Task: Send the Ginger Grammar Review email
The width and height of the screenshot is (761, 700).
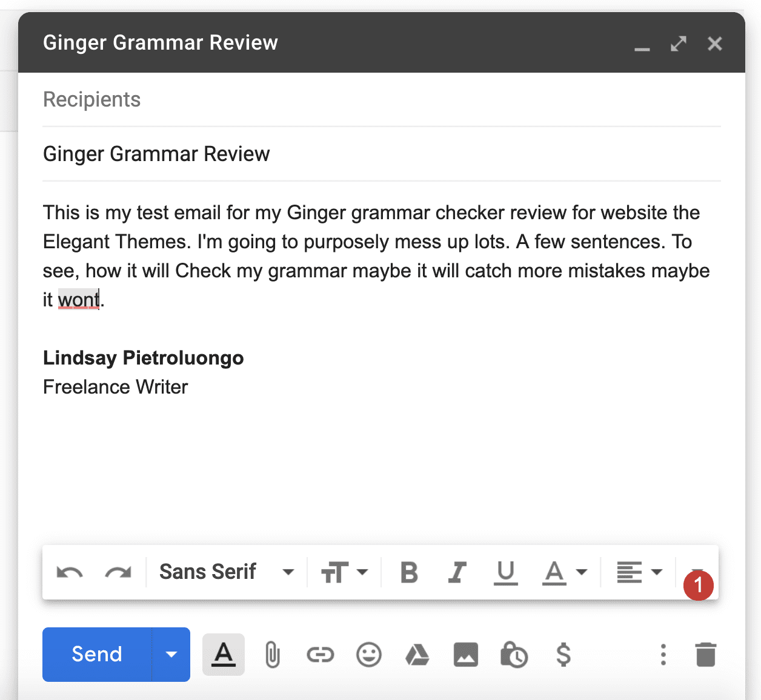Action: tap(97, 655)
